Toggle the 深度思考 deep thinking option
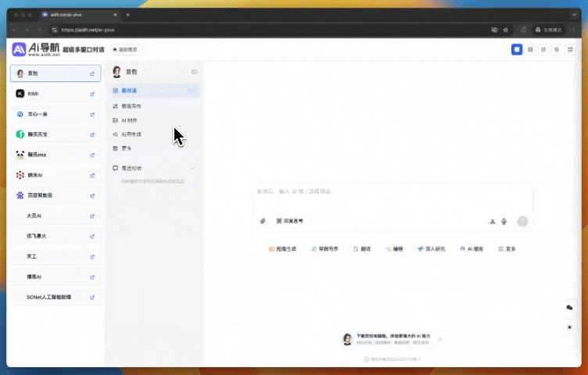Image resolution: width=588 pixels, height=375 pixels. [290, 221]
